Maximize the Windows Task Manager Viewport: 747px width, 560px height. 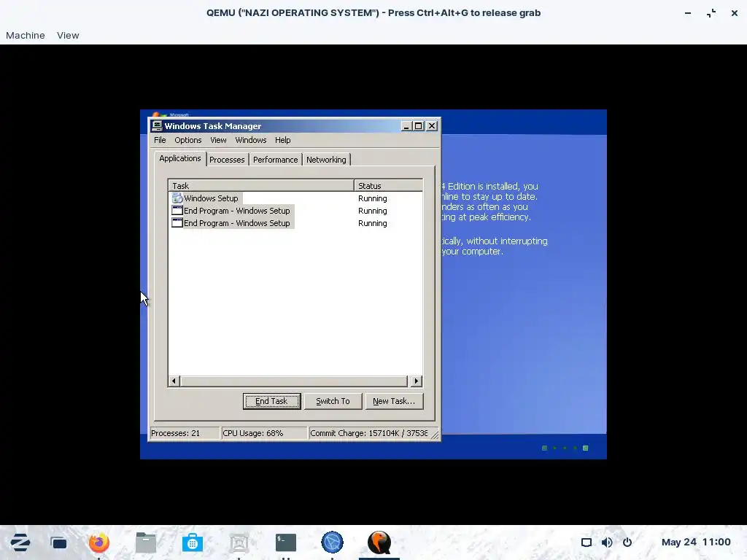click(418, 126)
